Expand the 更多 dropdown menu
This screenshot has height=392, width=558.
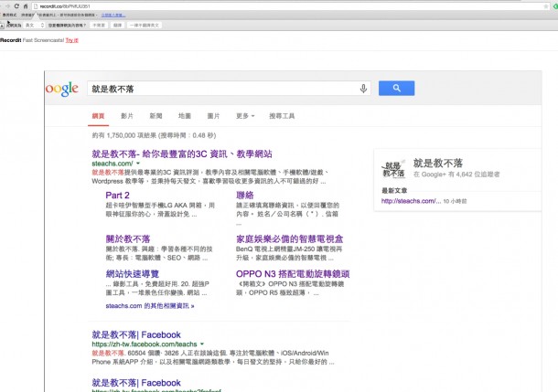[245, 116]
